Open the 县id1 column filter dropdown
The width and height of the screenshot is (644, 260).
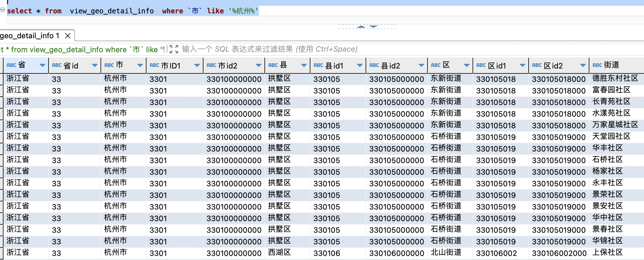click(x=360, y=65)
